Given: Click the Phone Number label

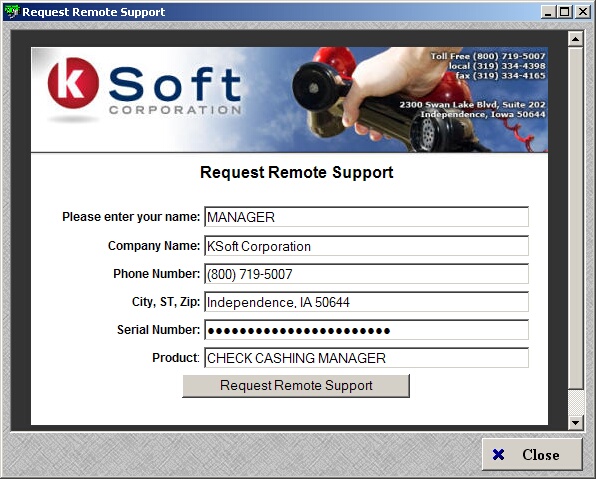Looking at the screenshot, I should (x=157, y=274).
